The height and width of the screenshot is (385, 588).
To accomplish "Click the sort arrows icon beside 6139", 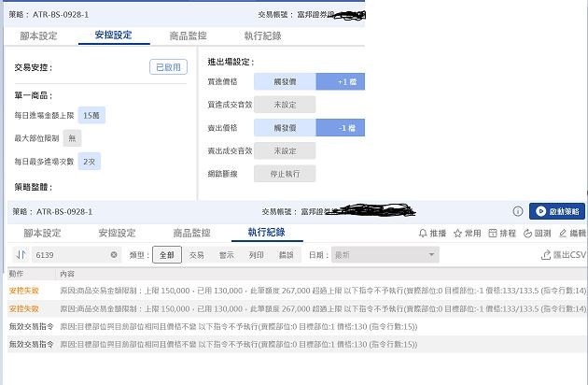I will click(21, 255).
